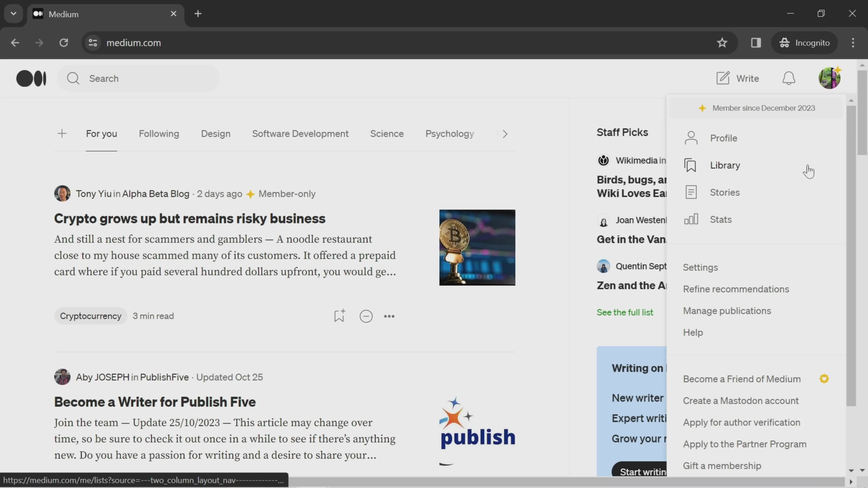The height and width of the screenshot is (488, 868).
Task: Click Tony Yiu's author avatar
Action: tap(62, 194)
